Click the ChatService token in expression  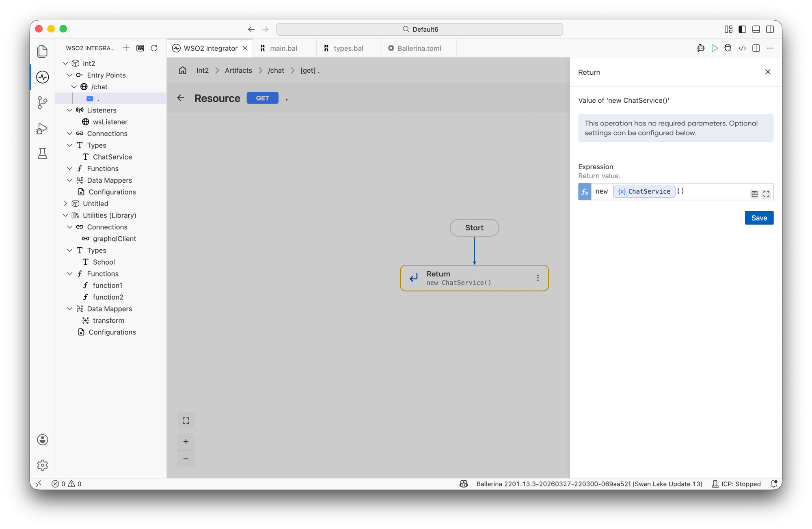click(x=644, y=191)
